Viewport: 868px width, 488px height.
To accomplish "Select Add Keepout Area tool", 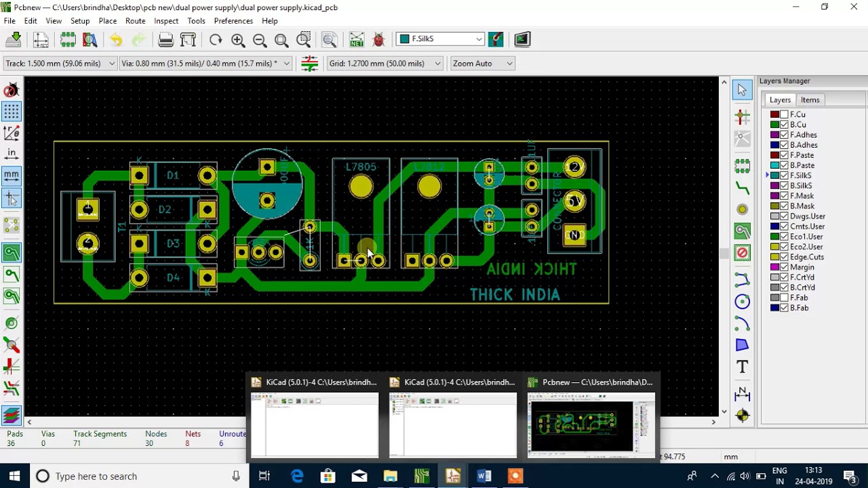I will tap(743, 253).
